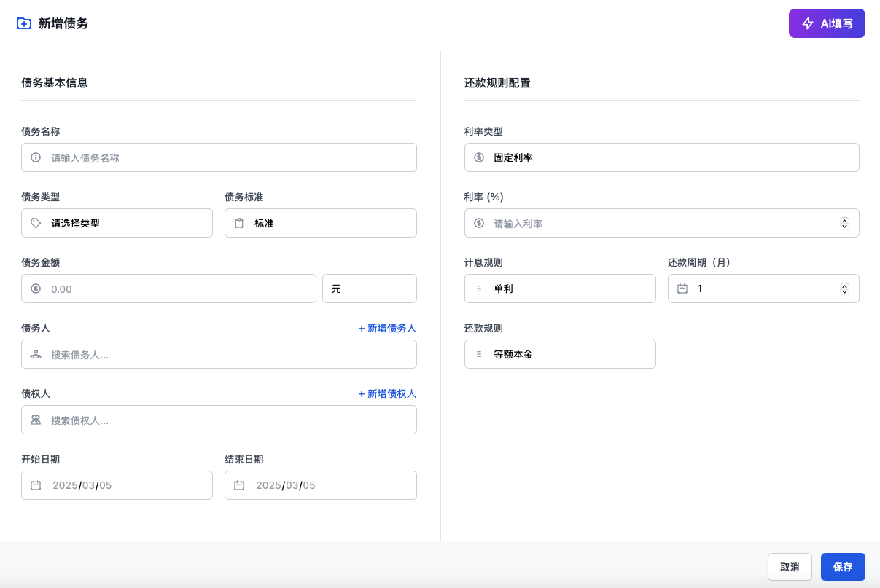Click the people icon in 债权人 search
This screenshot has width=880, height=588.
36,420
